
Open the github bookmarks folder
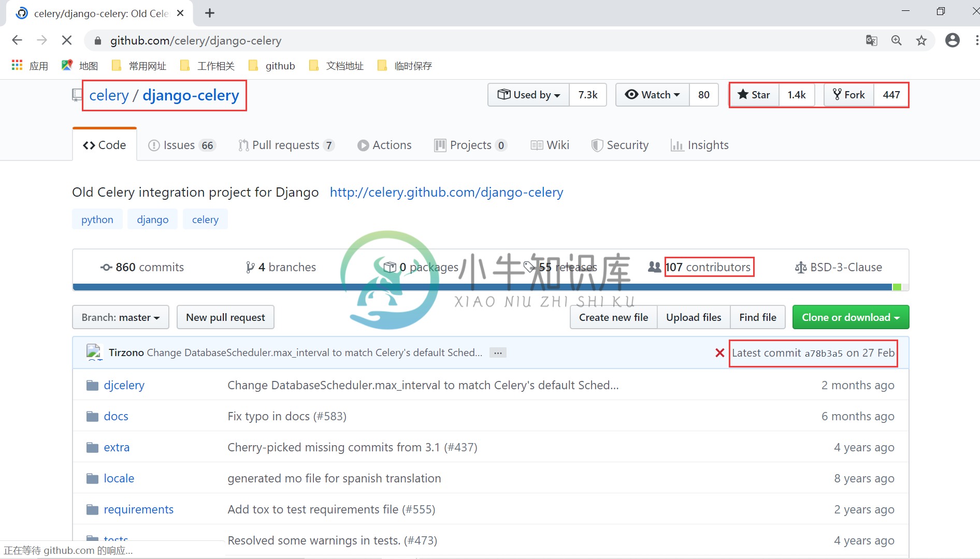point(272,66)
